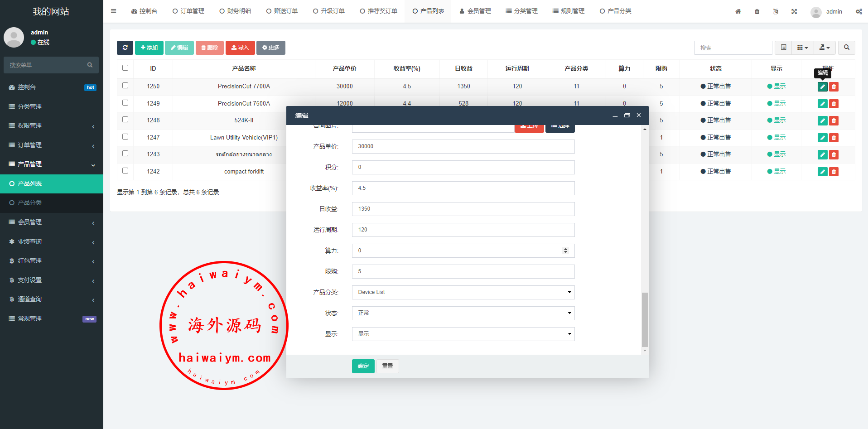
Task: Click the edit dialog vertical scrollbar
Action: coord(645,319)
